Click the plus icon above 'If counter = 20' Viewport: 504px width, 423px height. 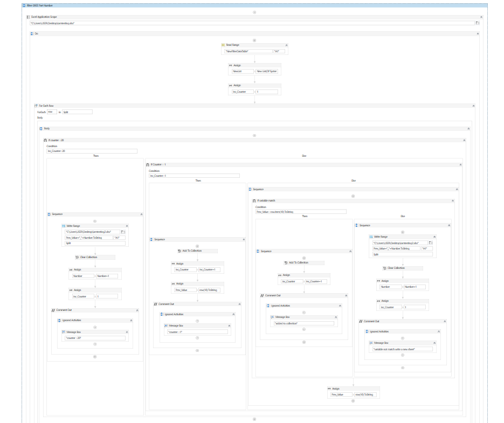(254, 136)
